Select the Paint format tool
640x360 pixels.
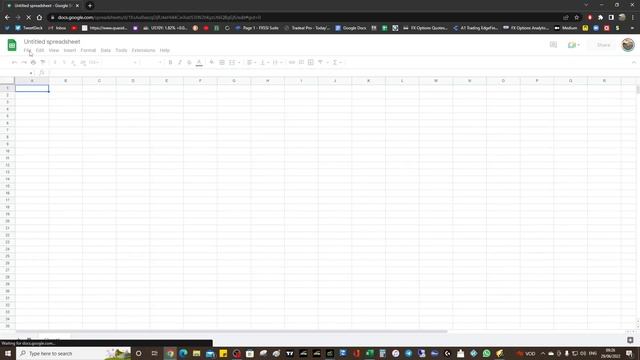(x=43, y=62)
